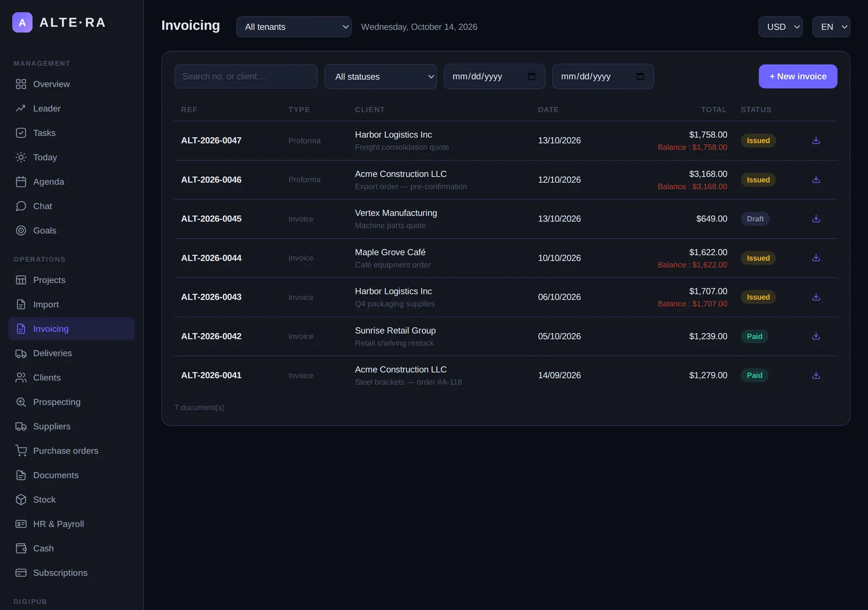
Task: Go to Leader in the sidebar
Action: point(72,108)
